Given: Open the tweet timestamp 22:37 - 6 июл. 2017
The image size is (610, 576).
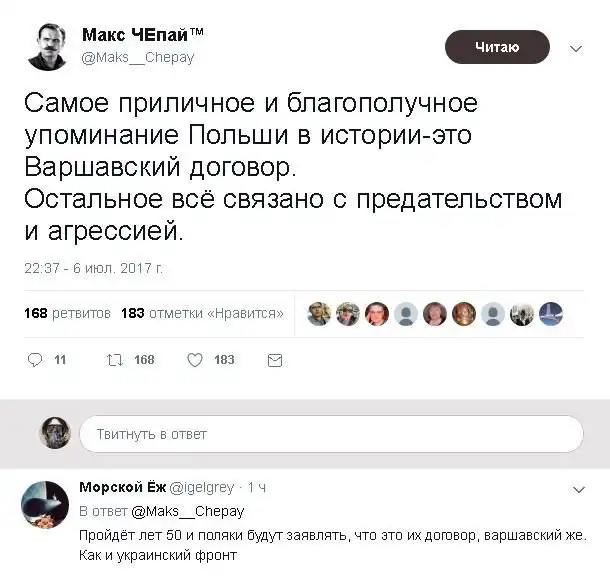Looking at the screenshot, I should point(92,267).
